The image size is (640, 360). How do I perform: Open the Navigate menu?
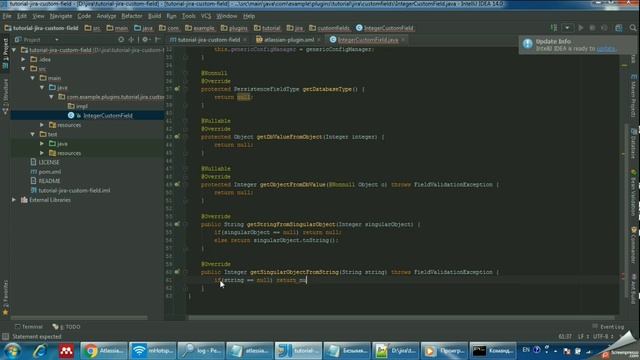pos(60,16)
